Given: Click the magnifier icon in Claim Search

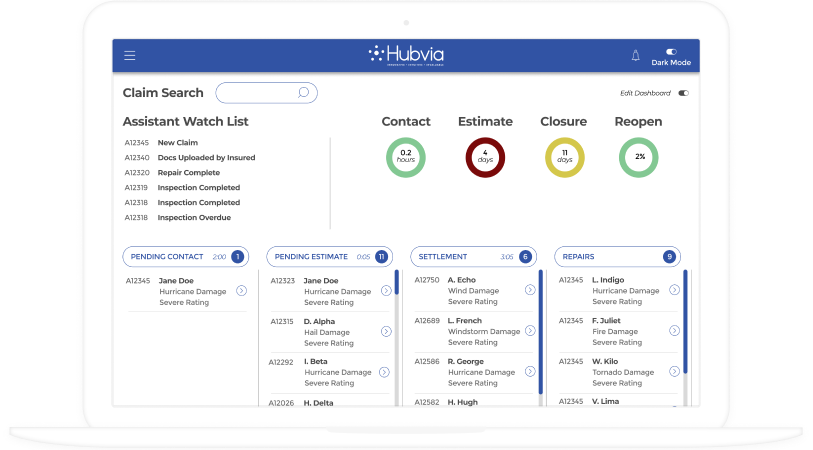Looking at the screenshot, I should point(304,93).
